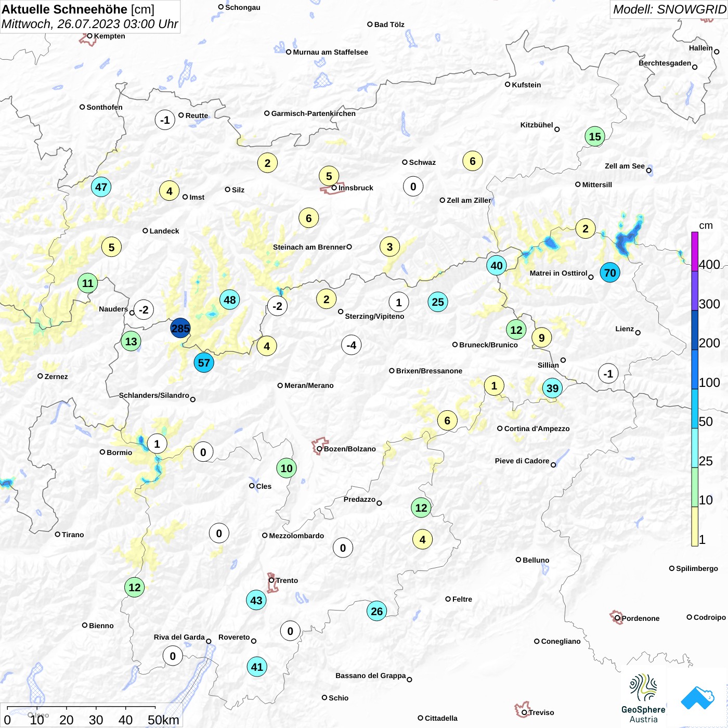The height and width of the screenshot is (728, 728).
Task: Click the 'Schlanders/Silandro' label
Action: point(154,395)
